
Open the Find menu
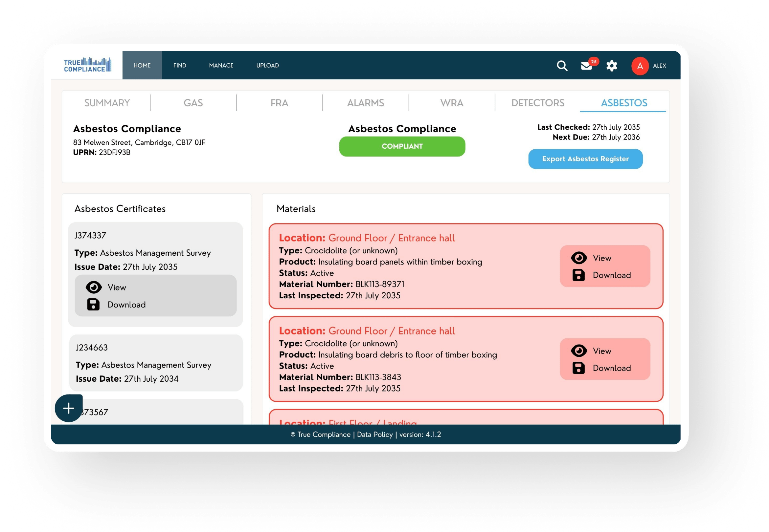click(x=179, y=65)
